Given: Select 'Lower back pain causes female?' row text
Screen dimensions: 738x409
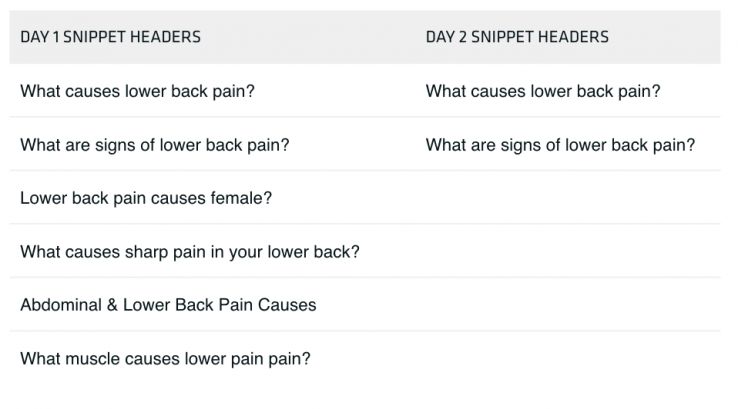Looking at the screenshot, I should pos(146,198).
